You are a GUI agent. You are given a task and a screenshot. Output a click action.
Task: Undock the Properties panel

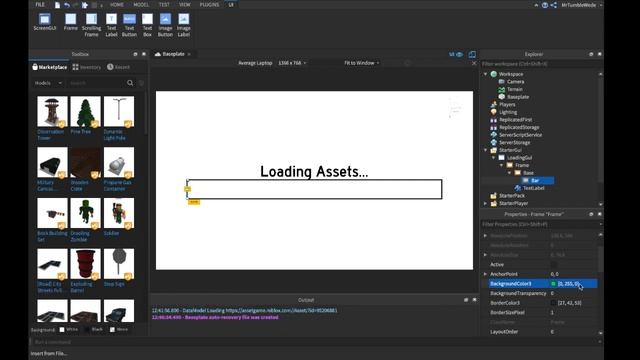click(591, 214)
